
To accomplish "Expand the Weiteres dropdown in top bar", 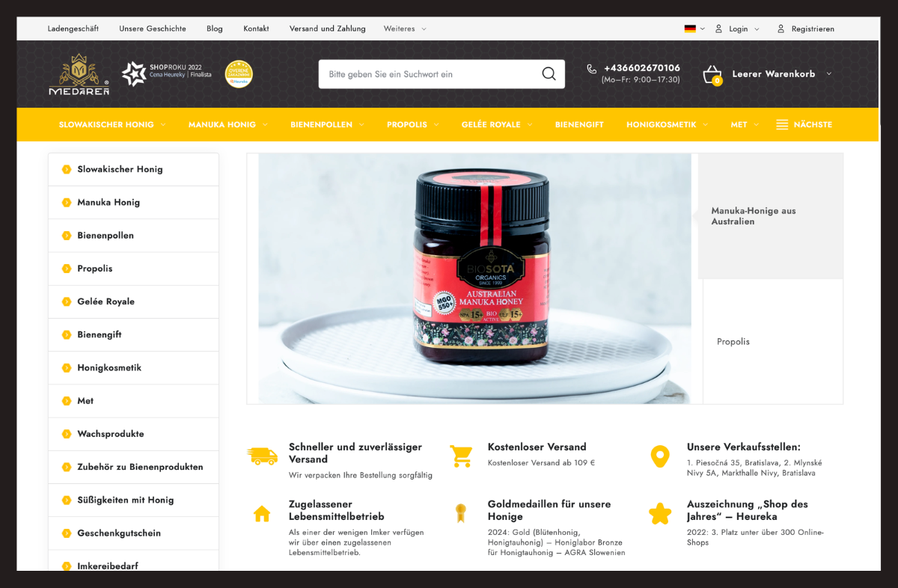I will point(405,29).
